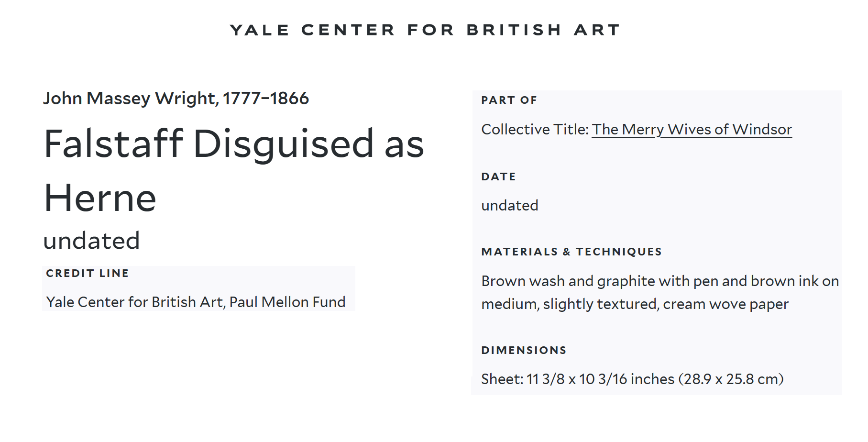Click the 'Sheet: 11 3/8 x 10 3/16 inches' text
This screenshot has width=868, height=442.
pos(578,379)
